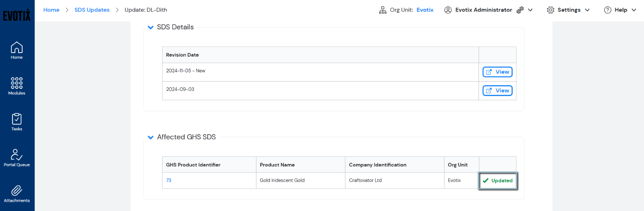Collapse the SDS Details section
The image size is (644, 211).
tap(151, 27)
